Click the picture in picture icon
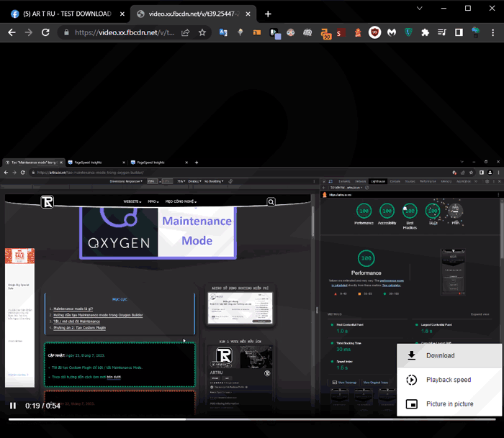 click(x=411, y=403)
